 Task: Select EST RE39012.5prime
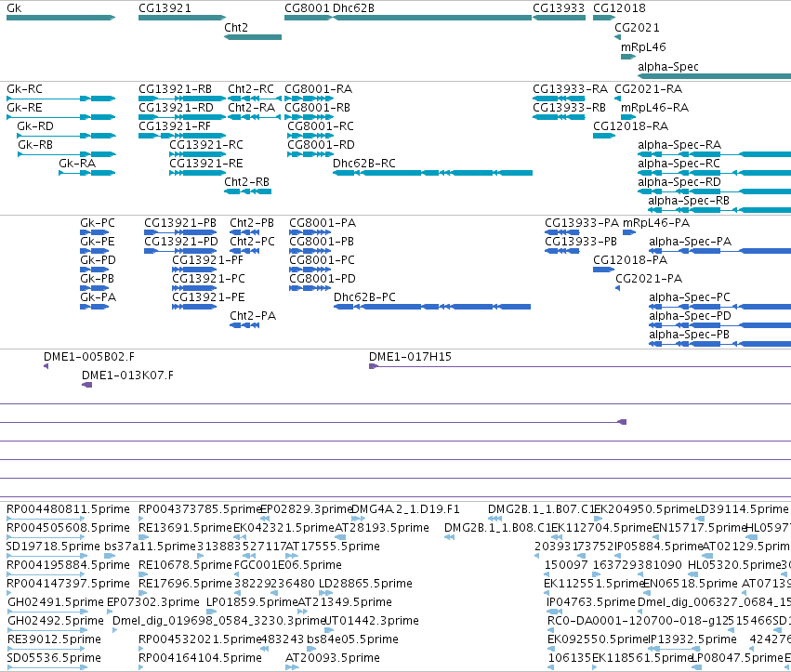[55, 639]
